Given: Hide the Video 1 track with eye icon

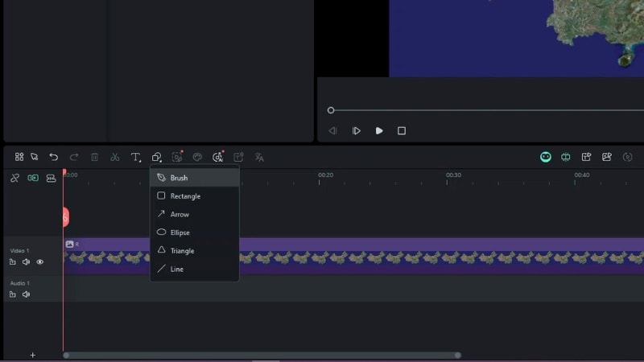Looking at the screenshot, I should 39,262.
